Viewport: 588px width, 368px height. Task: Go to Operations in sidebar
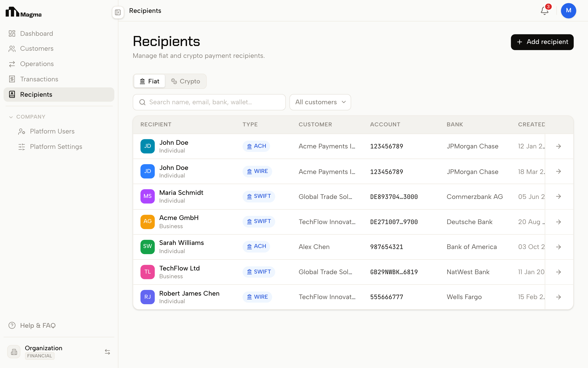(59, 64)
